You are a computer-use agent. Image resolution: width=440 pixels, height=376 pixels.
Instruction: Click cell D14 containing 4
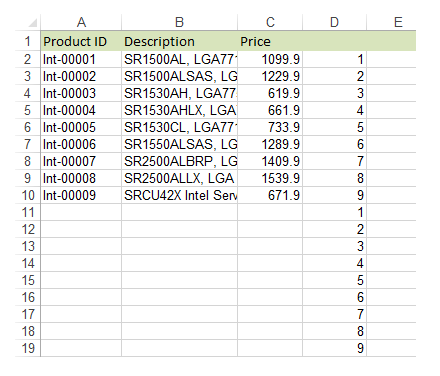[334, 263]
